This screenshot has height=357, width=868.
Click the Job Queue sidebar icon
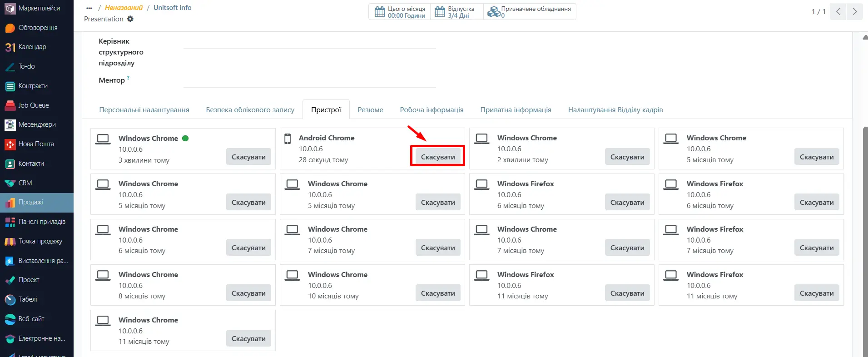pos(10,105)
